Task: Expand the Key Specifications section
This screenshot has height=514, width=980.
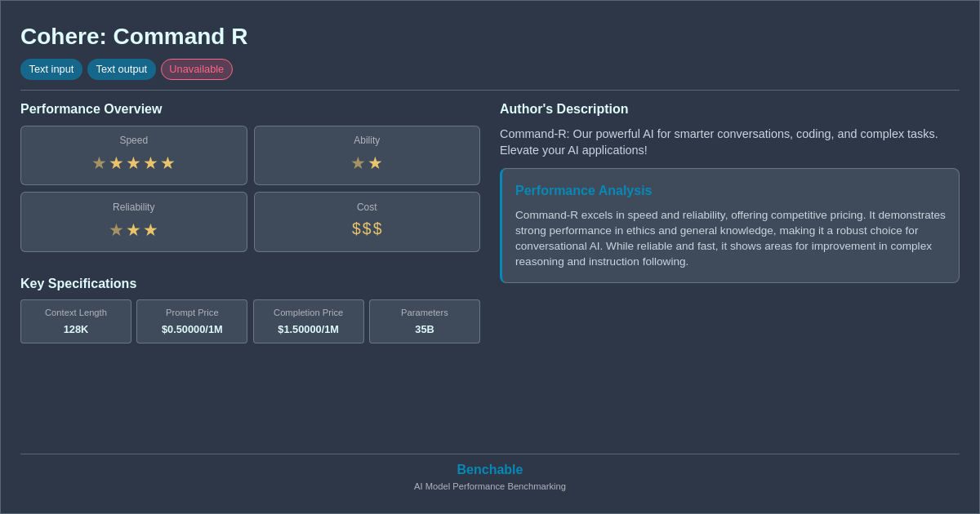Action: [x=78, y=283]
